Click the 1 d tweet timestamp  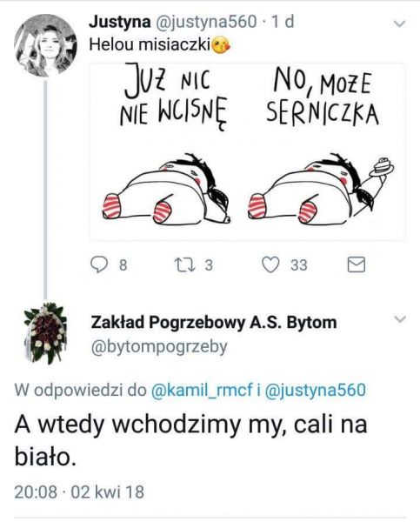click(283, 22)
